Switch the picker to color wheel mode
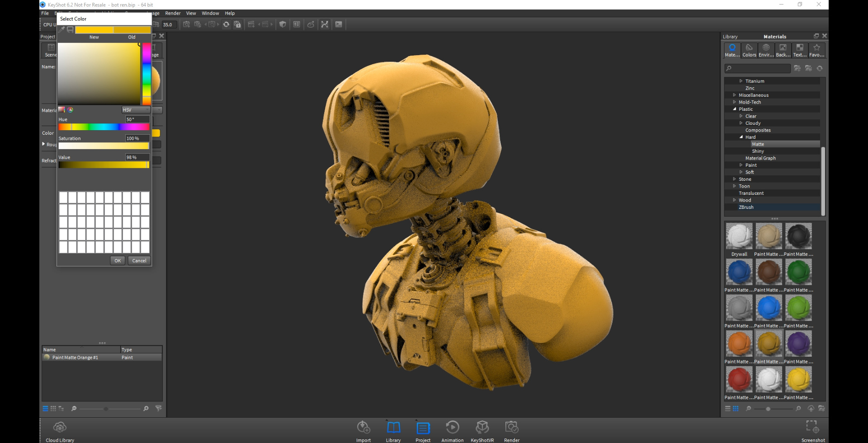868x443 pixels. (x=70, y=110)
